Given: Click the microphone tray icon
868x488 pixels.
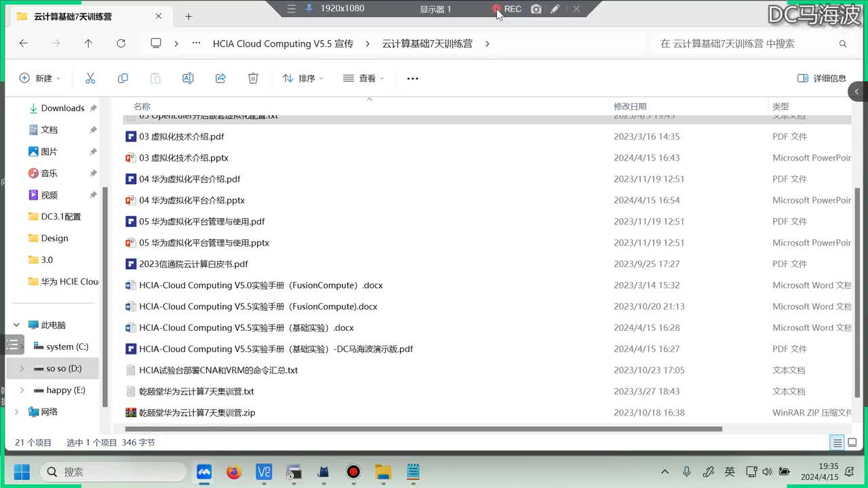Looking at the screenshot, I should (686, 472).
